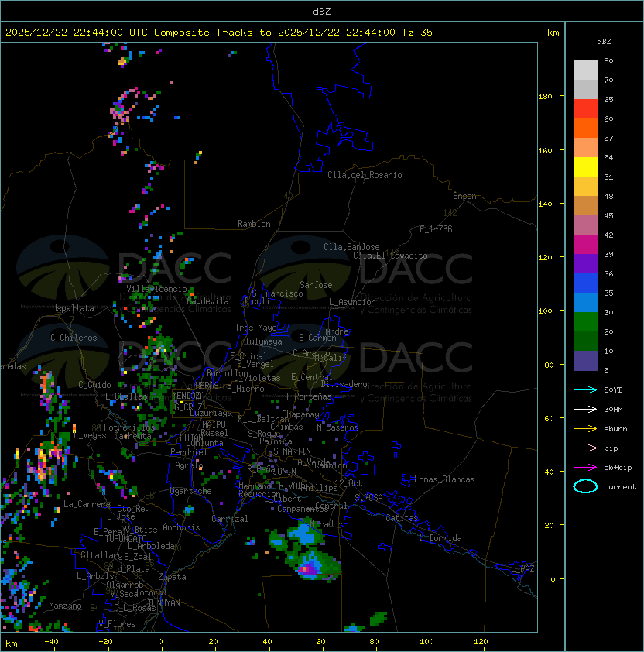
Task: Click the 'Ugarteche' place label
Action: 191,491
